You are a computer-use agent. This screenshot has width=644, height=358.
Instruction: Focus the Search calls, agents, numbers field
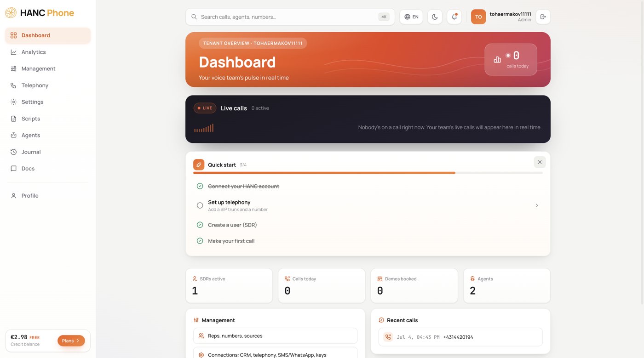coord(290,17)
